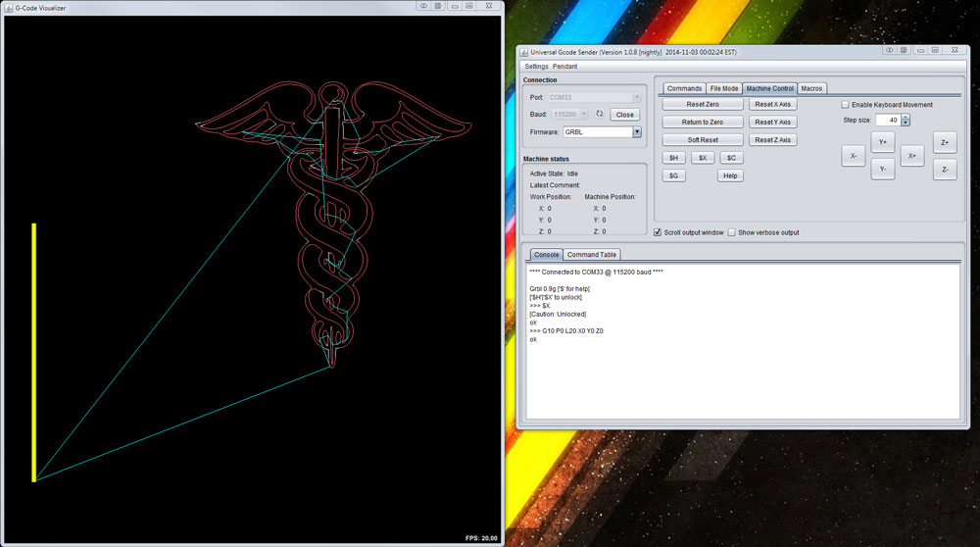Enable Keyboard Movement checkbox
980x547 pixels.
tap(846, 105)
